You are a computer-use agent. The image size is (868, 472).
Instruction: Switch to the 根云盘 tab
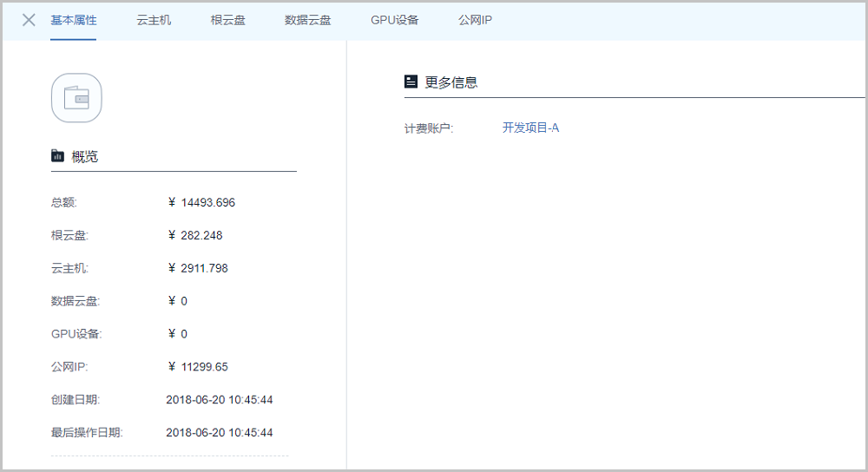coord(227,20)
